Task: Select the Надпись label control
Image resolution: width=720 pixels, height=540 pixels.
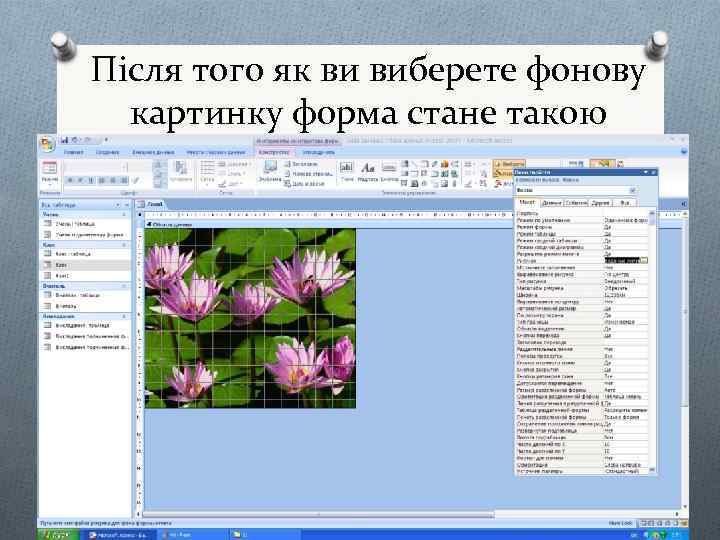Action: (368, 172)
